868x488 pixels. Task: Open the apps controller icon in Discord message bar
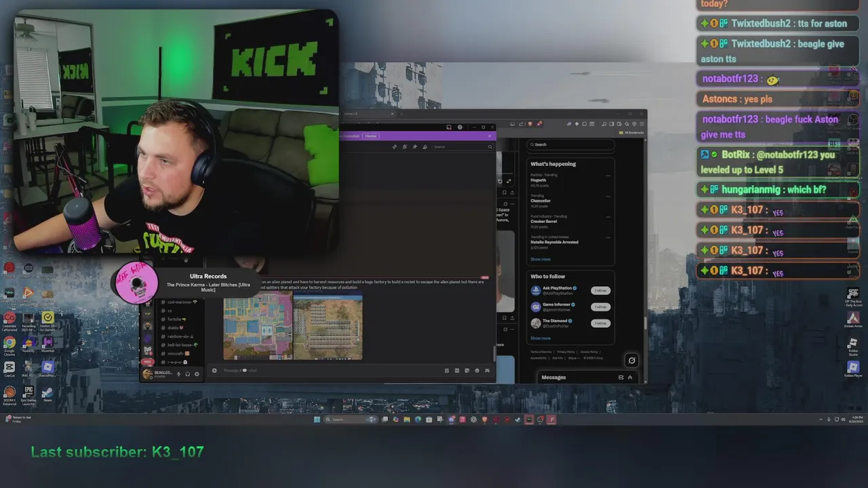point(487,370)
